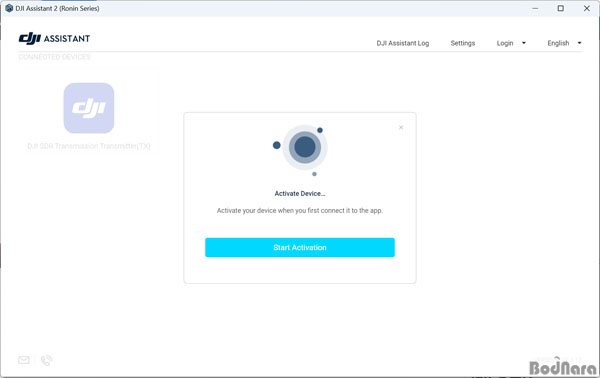Click the Login menu label
Viewport: 600px width, 378px height.
(x=505, y=43)
